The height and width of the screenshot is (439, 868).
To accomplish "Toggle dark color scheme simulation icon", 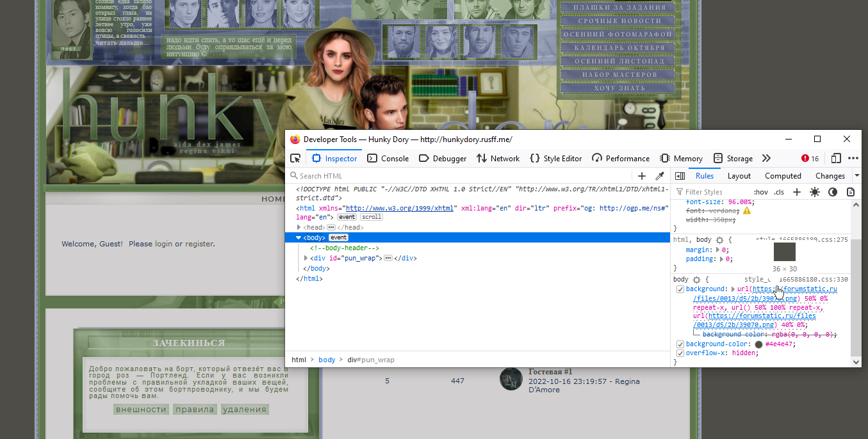I will [x=833, y=192].
